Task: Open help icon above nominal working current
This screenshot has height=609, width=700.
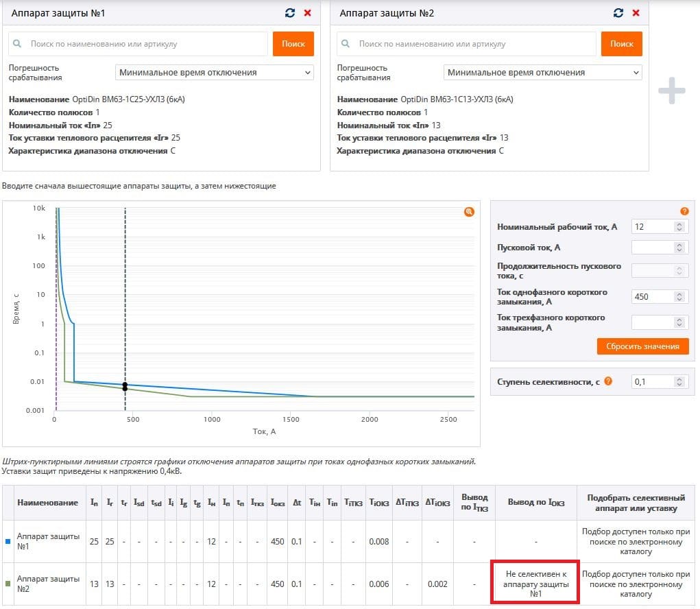Action: click(x=684, y=211)
